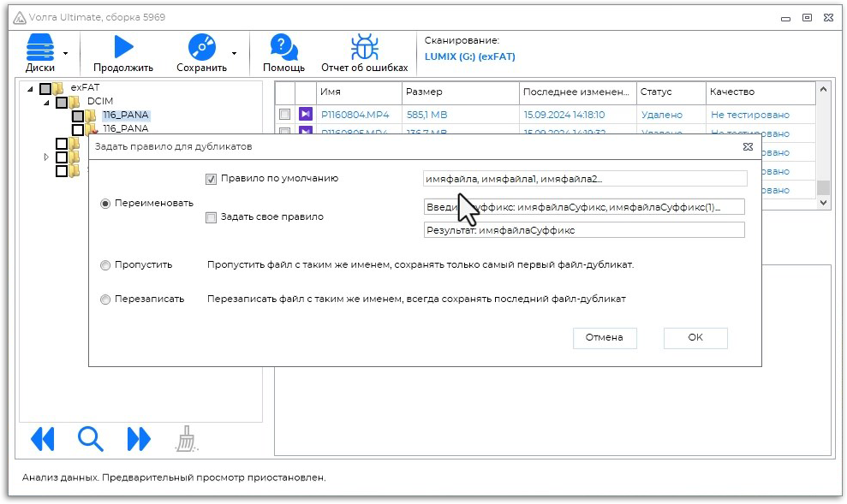
Task: Click the Результат preview field
Action: pos(584,230)
